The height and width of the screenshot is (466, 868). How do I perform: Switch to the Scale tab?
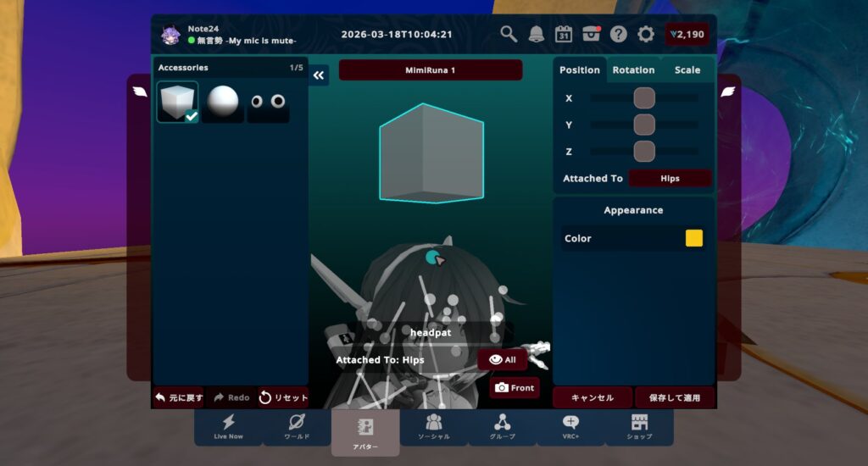click(687, 70)
